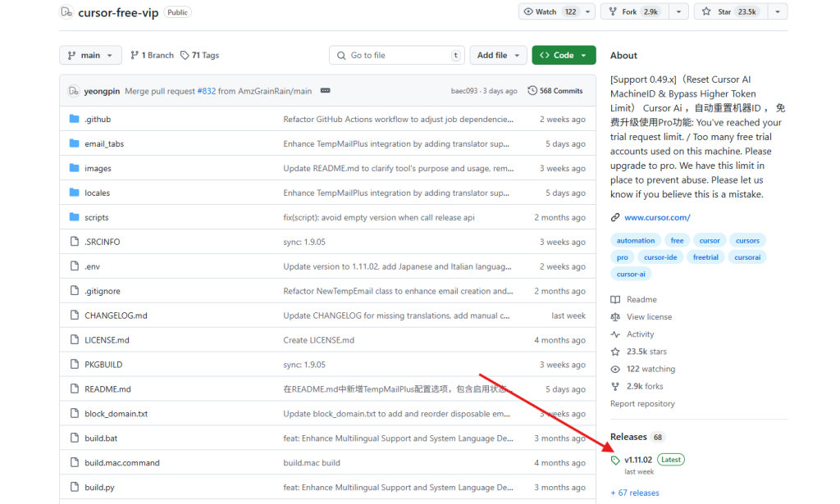Click the fork icon beside 2.9k forks
The height and width of the screenshot is (504, 840).
tap(615, 386)
